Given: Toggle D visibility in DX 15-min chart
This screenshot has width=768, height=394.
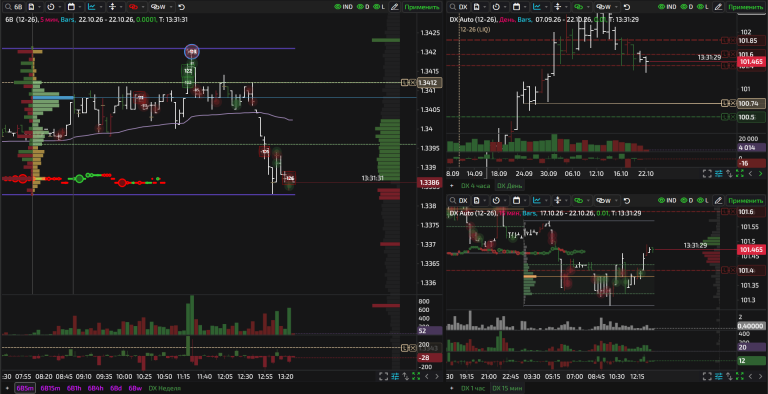Looking at the screenshot, I should [687, 200].
